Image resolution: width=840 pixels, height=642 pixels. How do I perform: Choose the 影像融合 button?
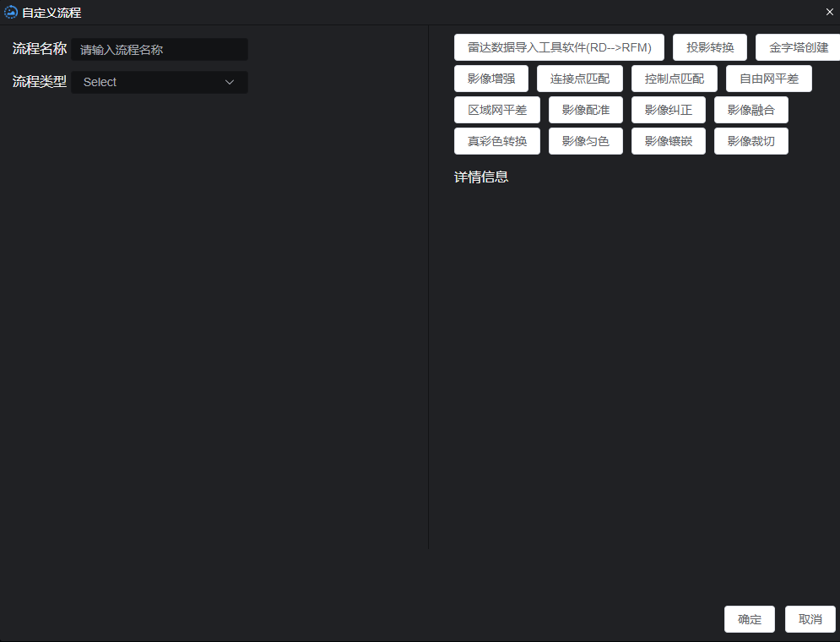click(x=751, y=110)
